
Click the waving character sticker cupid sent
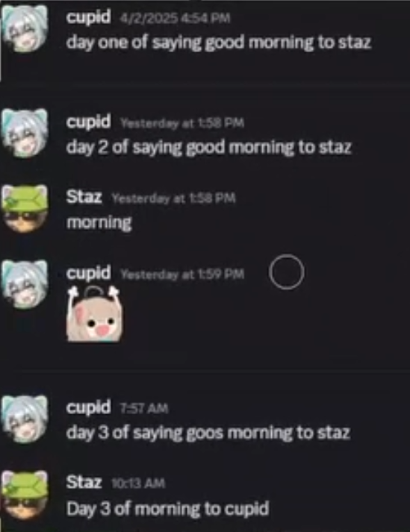click(x=95, y=313)
